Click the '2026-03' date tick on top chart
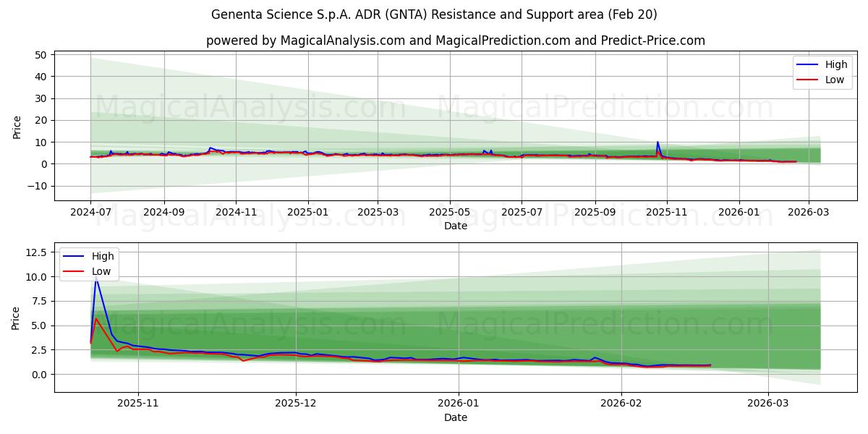Viewport: 868px width, 434px height. [809, 213]
